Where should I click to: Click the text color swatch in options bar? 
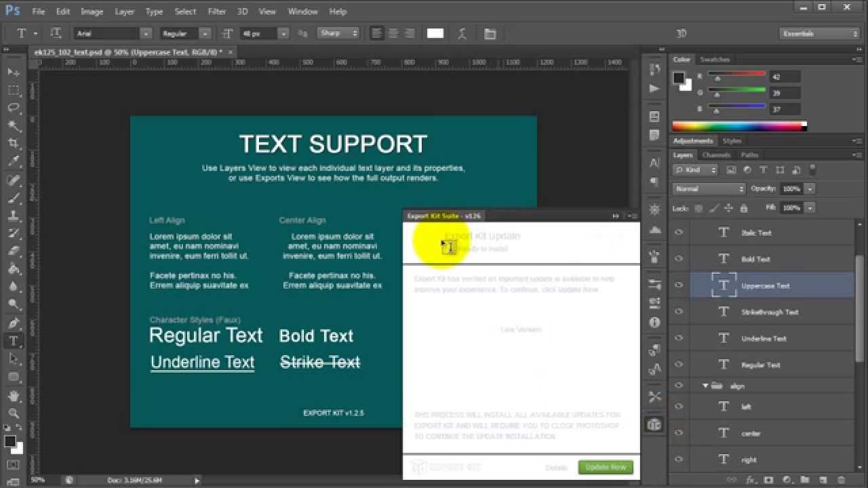point(435,33)
